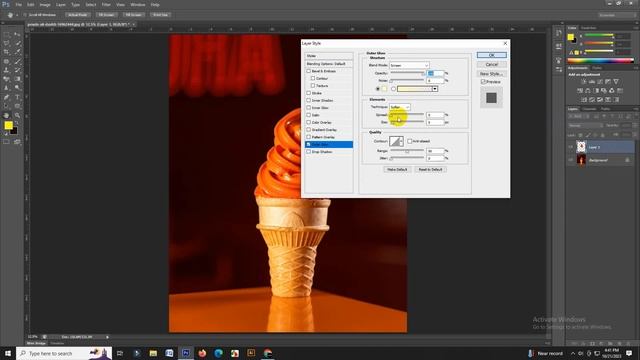Uncheck the Preview checkbox
Viewport: 640px width, 360px height.
[483, 82]
